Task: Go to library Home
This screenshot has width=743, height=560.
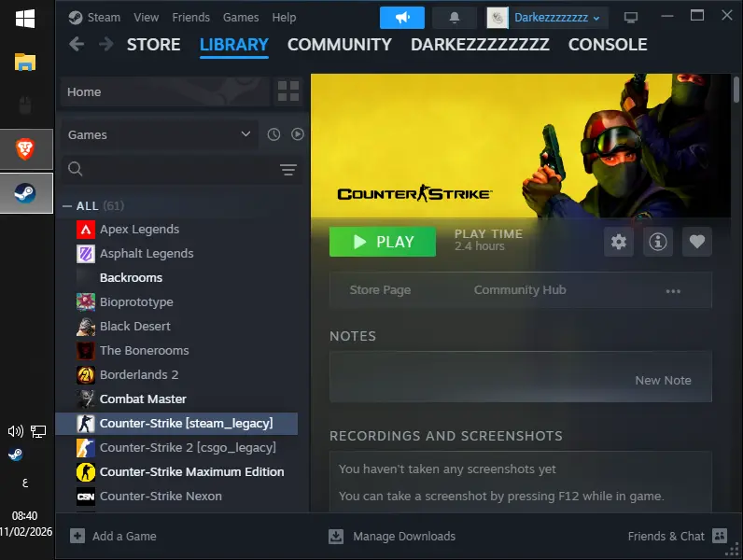Action: 165,91
